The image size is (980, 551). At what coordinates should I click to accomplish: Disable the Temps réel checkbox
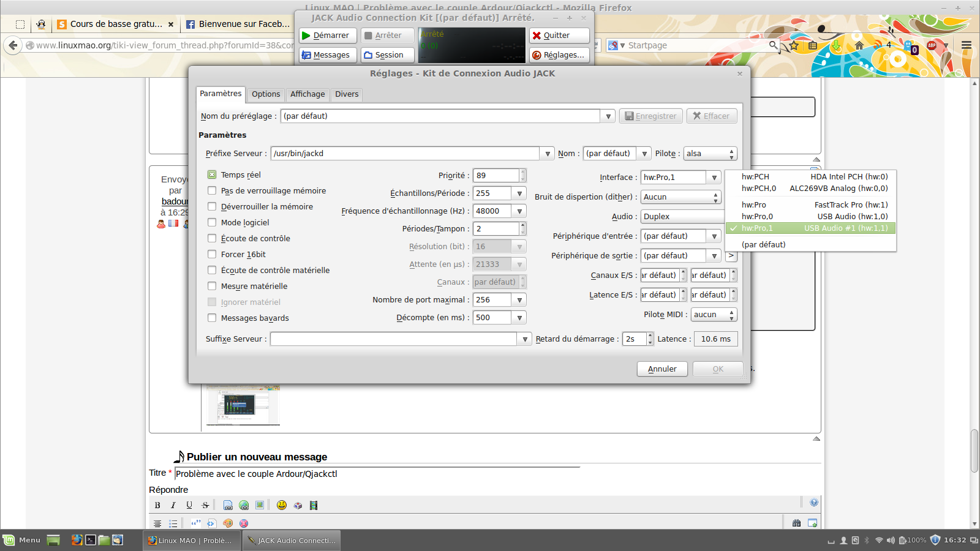tap(212, 175)
